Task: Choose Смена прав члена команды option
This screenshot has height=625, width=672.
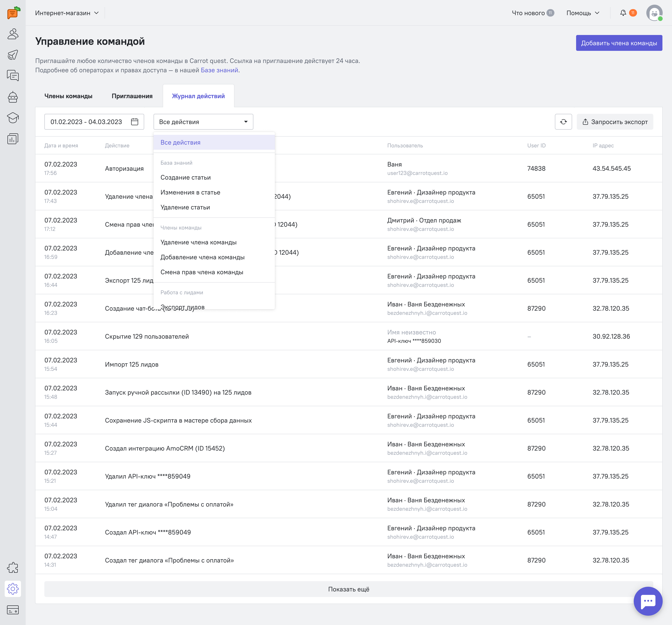Action: click(x=214, y=272)
